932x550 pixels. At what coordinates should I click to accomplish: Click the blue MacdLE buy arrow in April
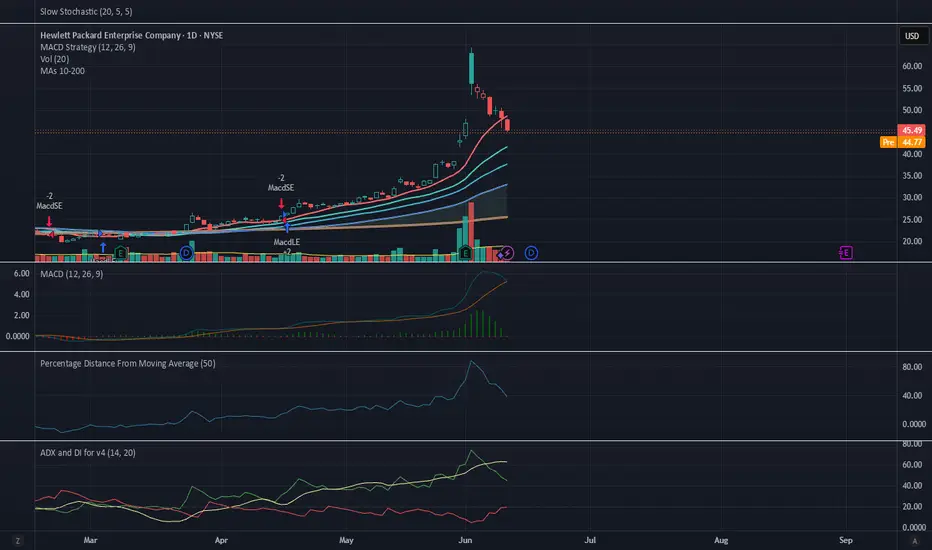287,227
